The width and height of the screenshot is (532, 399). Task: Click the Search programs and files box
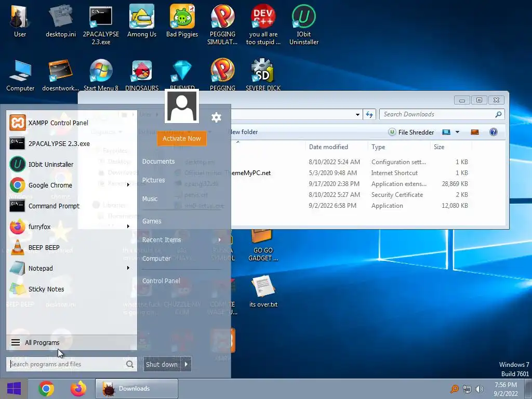point(72,364)
